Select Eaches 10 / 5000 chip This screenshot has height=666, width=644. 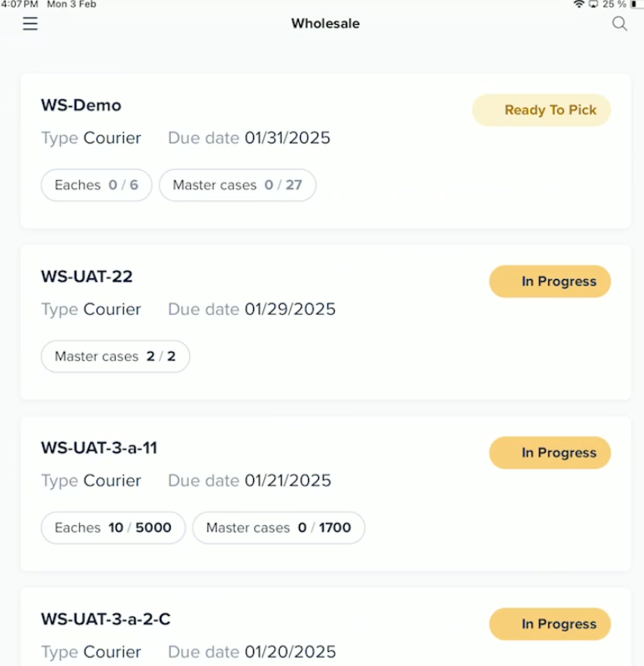[113, 528]
